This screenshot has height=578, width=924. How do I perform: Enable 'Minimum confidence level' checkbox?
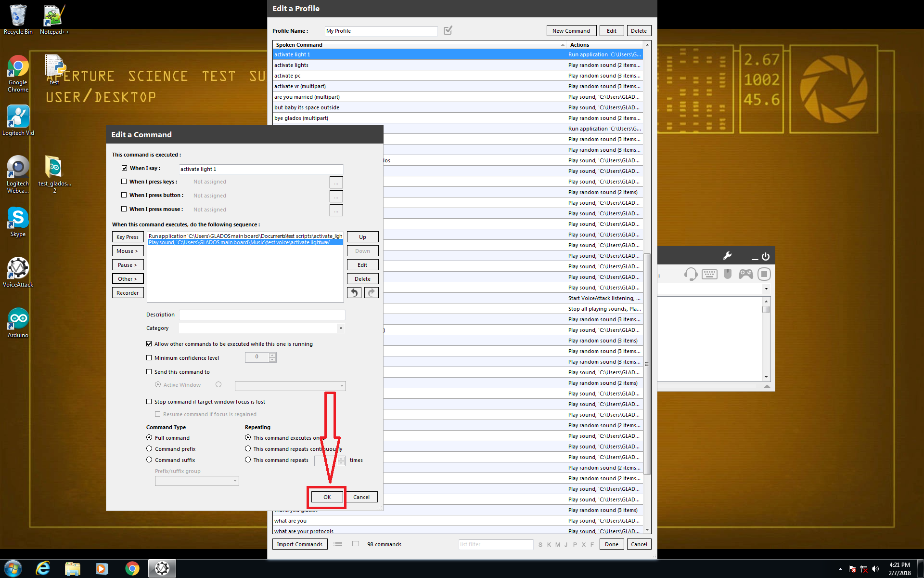[x=149, y=358]
